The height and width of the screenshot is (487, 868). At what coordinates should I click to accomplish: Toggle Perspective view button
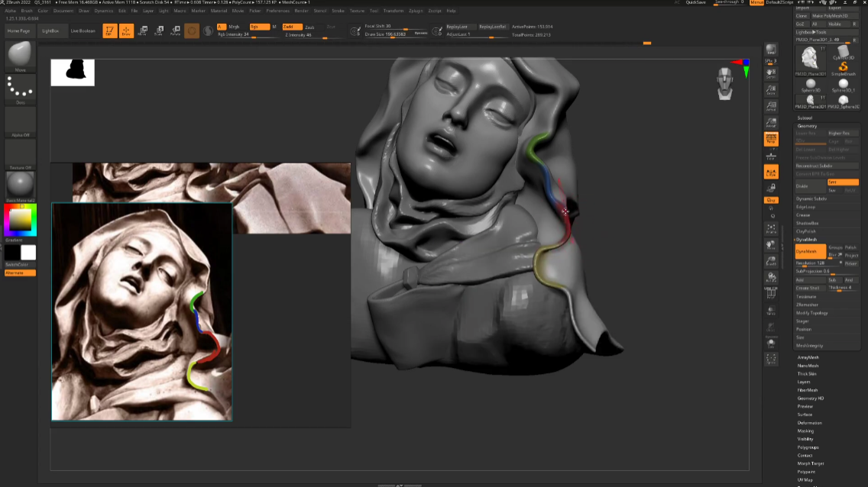[x=770, y=139]
